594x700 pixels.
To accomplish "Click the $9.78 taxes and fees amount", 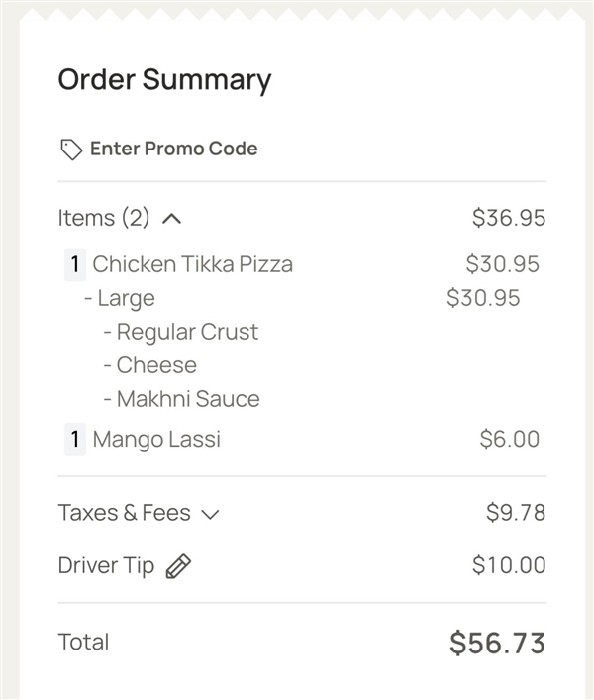I will click(516, 513).
